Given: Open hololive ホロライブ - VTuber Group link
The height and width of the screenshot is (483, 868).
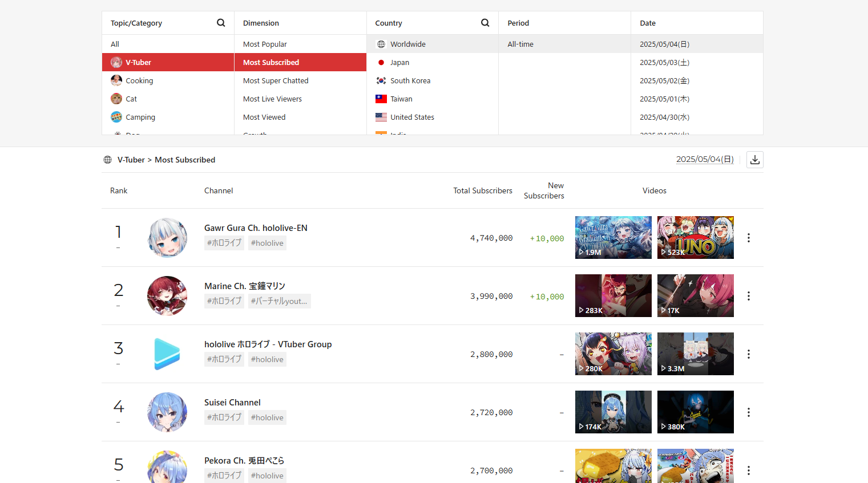Looking at the screenshot, I should pyautogui.click(x=268, y=344).
